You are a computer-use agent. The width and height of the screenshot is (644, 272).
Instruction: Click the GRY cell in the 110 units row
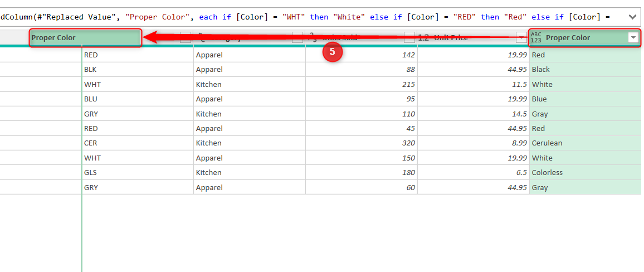tap(138, 114)
